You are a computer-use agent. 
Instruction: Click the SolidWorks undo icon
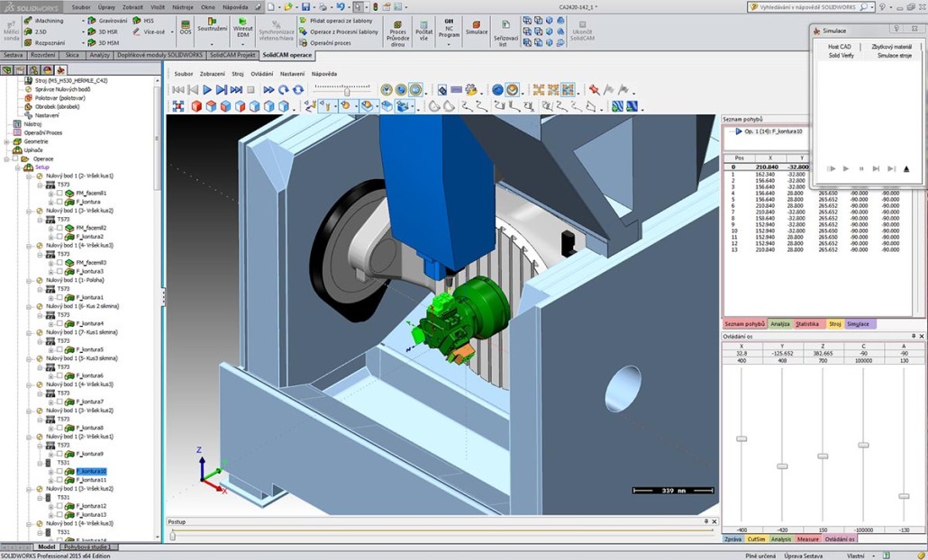[341, 7]
